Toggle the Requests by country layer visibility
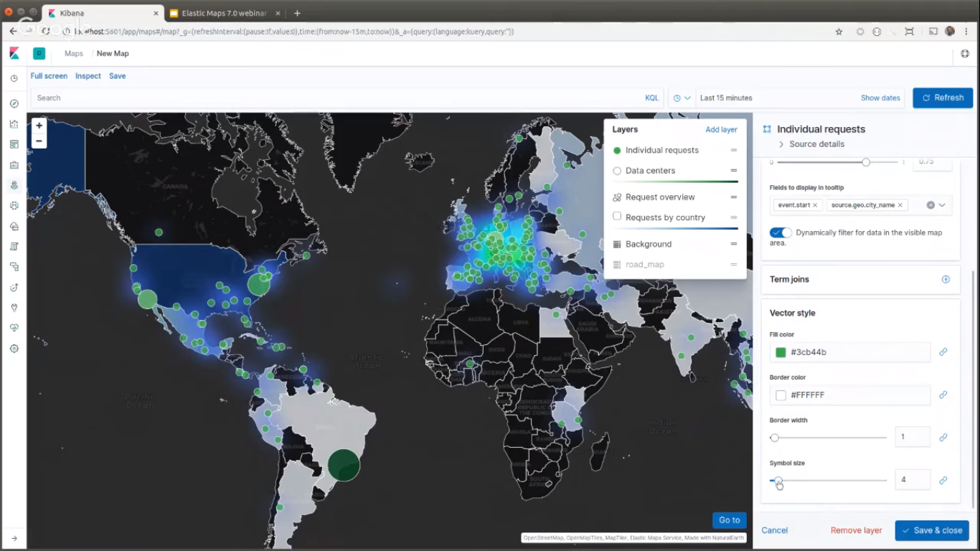The image size is (980, 551). pos(616,217)
